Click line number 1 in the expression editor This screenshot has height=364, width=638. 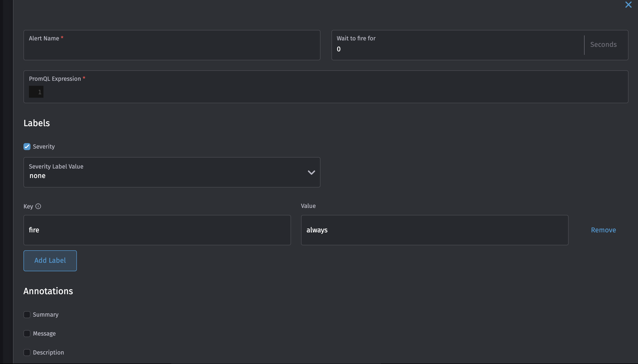click(39, 92)
